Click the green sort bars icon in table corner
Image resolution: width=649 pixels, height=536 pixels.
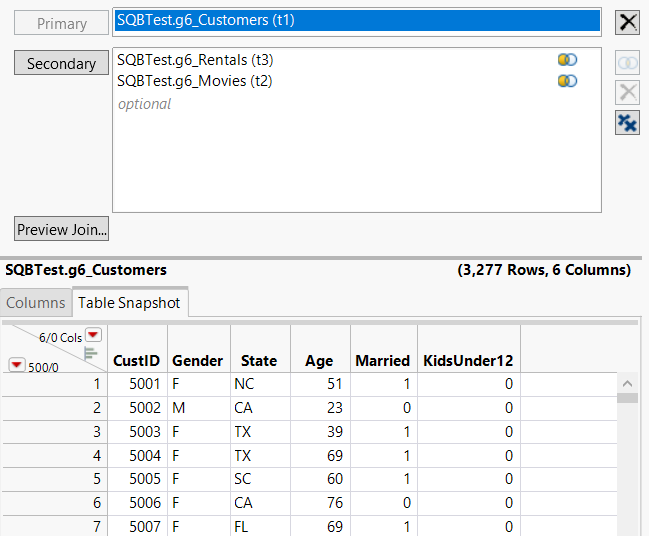(x=91, y=352)
